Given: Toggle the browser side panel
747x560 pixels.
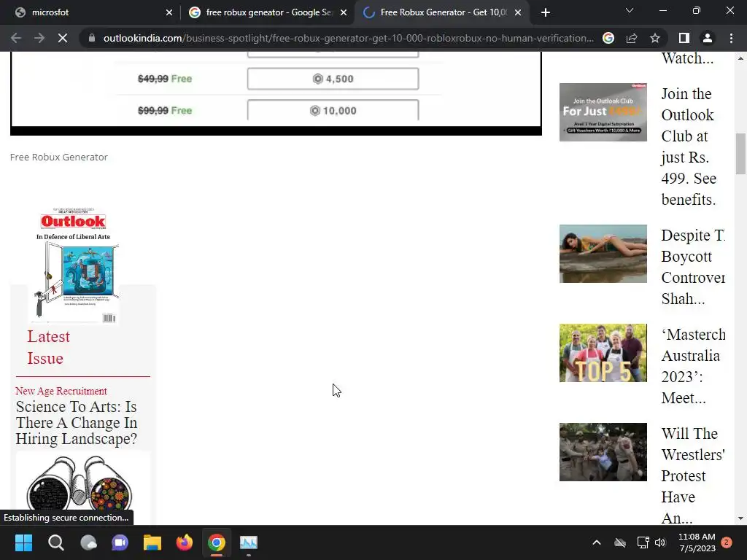Looking at the screenshot, I should coord(684,38).
